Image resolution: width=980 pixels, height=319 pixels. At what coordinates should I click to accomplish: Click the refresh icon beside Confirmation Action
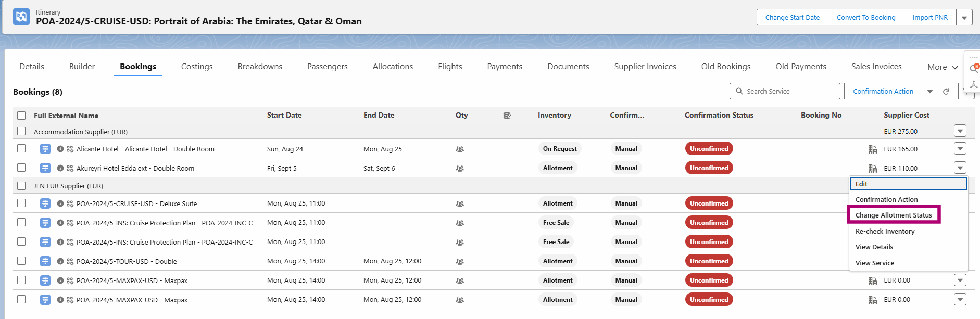point(946,92)
